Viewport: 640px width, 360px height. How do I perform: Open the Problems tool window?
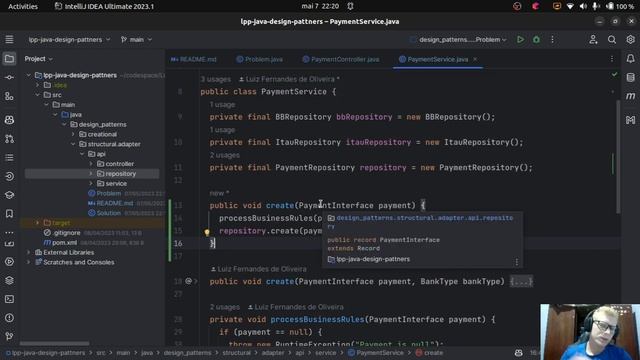(x=9, y=318)
